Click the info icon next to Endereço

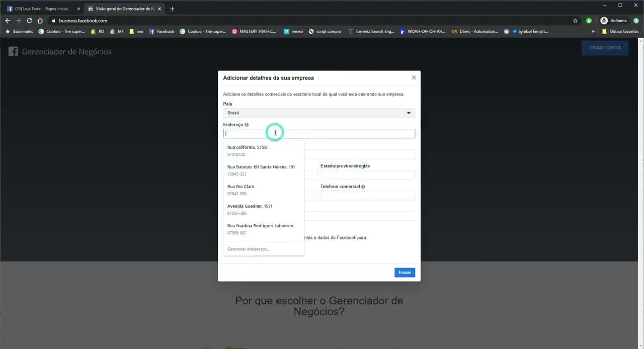click(247, 124)
